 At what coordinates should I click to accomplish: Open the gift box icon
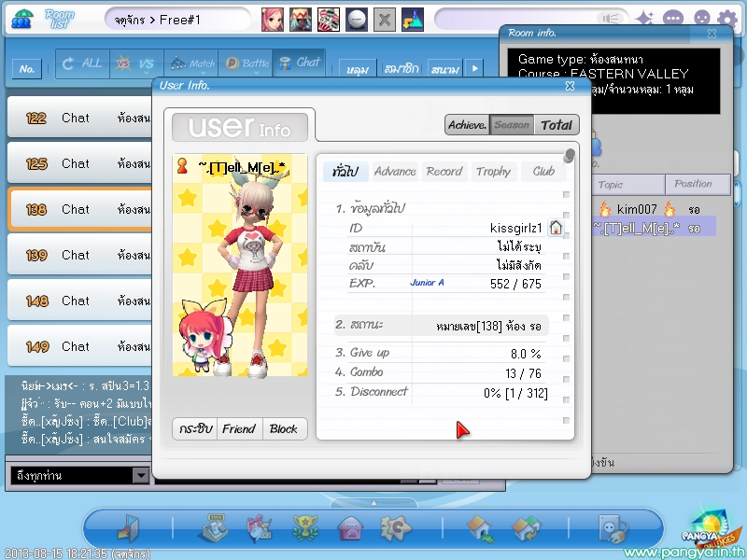click(x=260, y=527)
